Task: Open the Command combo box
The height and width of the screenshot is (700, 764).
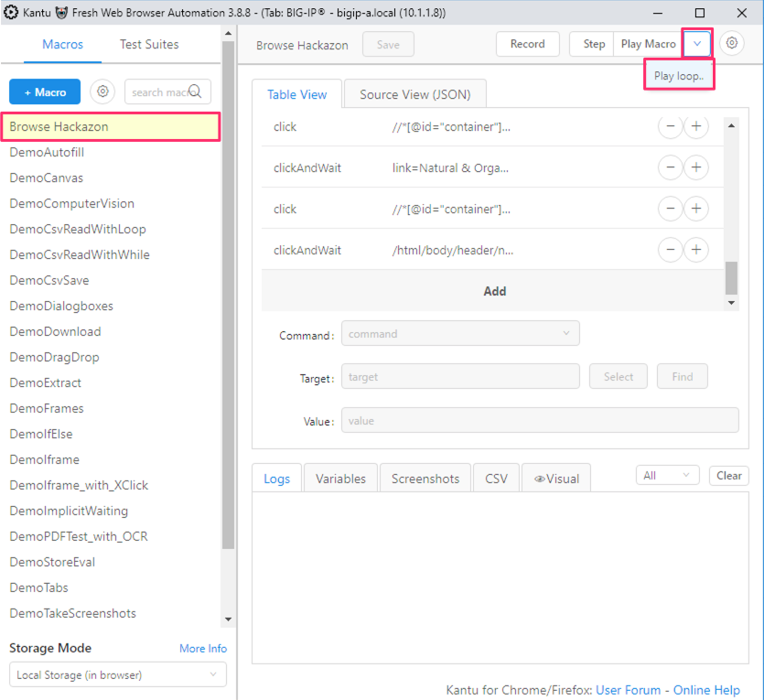Action: pos(460,333)
